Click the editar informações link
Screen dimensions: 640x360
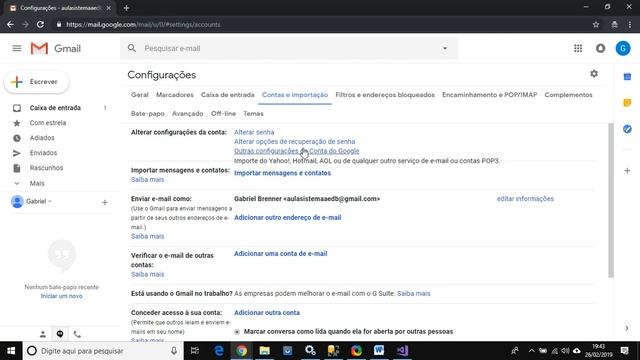coord(525,199)
